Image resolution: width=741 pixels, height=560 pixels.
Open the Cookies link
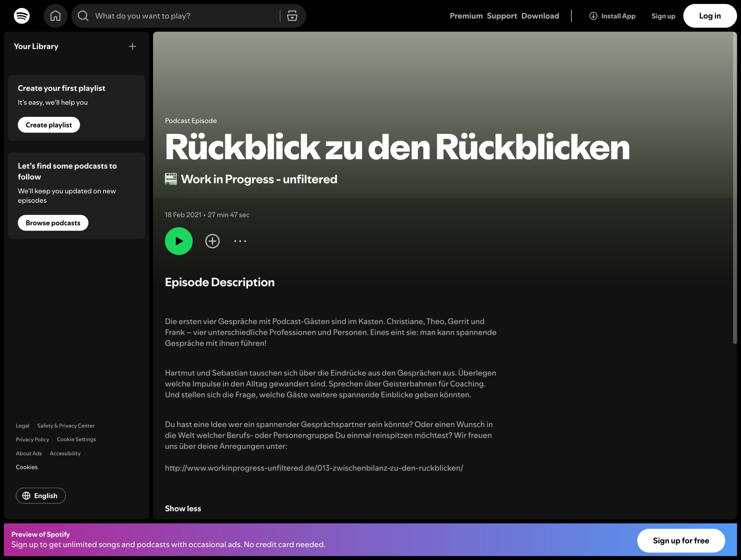coord(27,467)
